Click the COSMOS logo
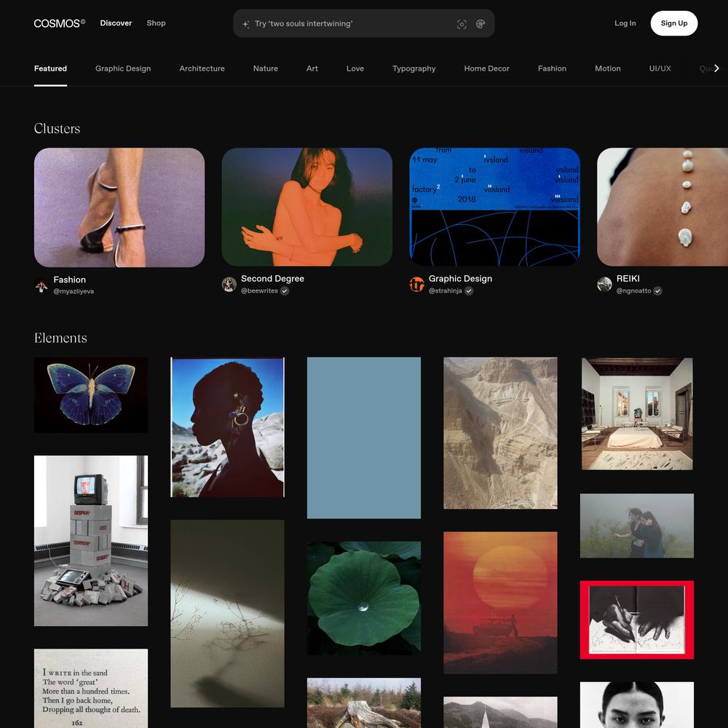Image resolution: width=728 pixels, height=728 pixels. click(x=59, y=23)
